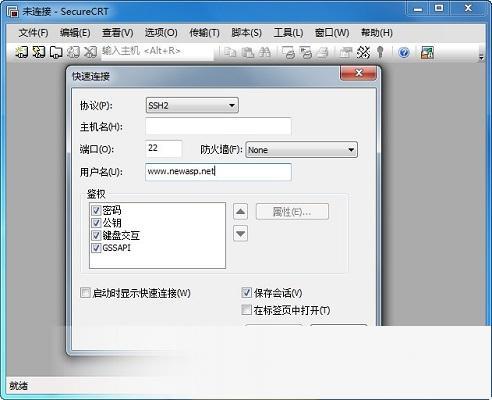This screenshot has height=400, width=492.
Task: Click the 属性(E)... properties button
Action: click(292, 212)
